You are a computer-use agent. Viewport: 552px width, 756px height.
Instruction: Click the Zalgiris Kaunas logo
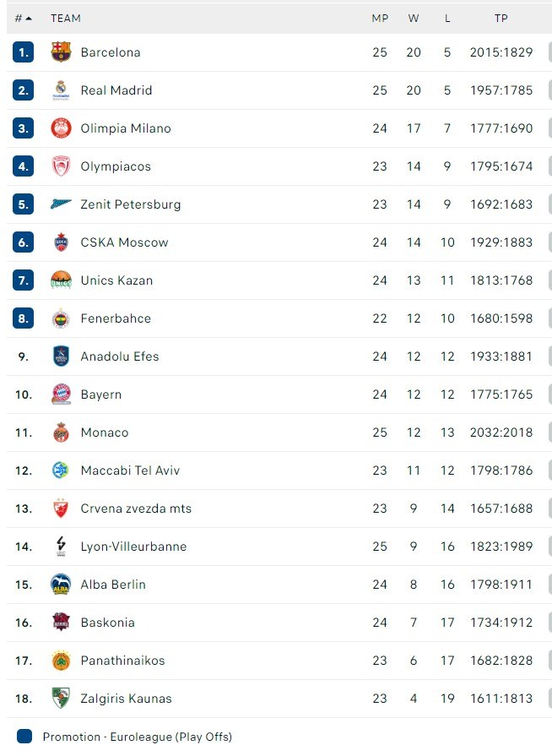[61, 699]
